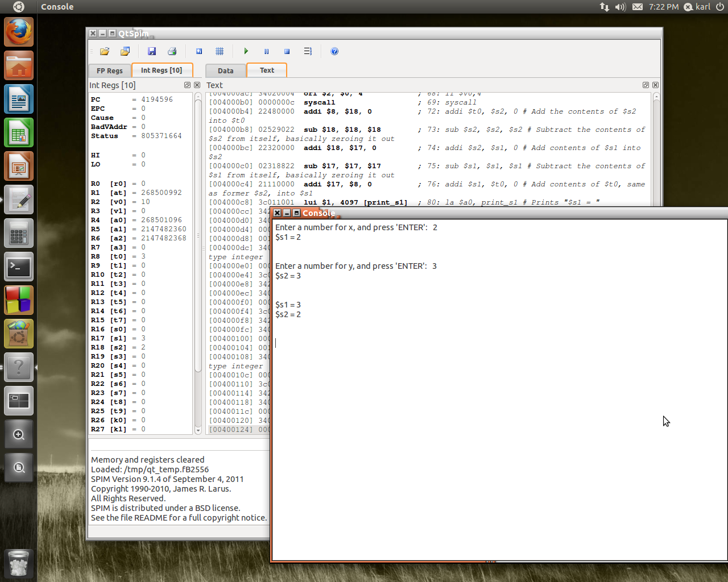The image size is (728, 582).
Task: Click the Save Log File floppy icon
Action: click(x=152, y=51)
